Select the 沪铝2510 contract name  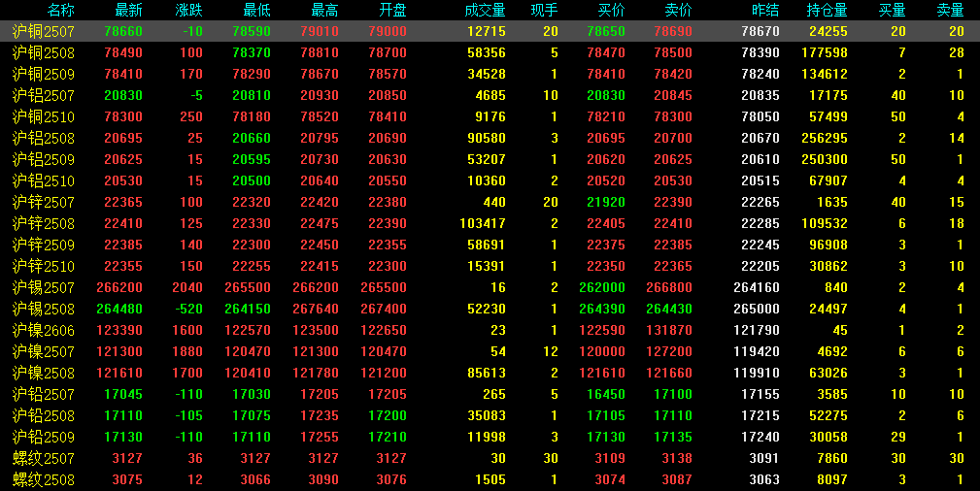click(43, 180)
